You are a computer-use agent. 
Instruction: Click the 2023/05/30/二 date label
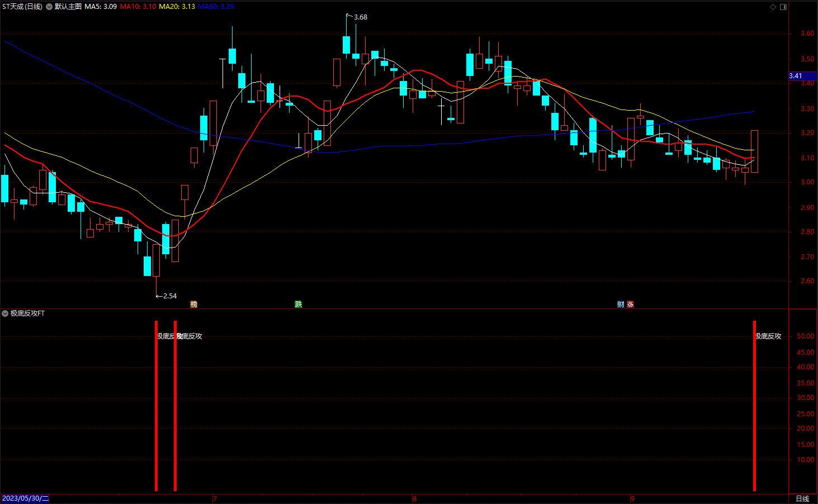(26, 498)
